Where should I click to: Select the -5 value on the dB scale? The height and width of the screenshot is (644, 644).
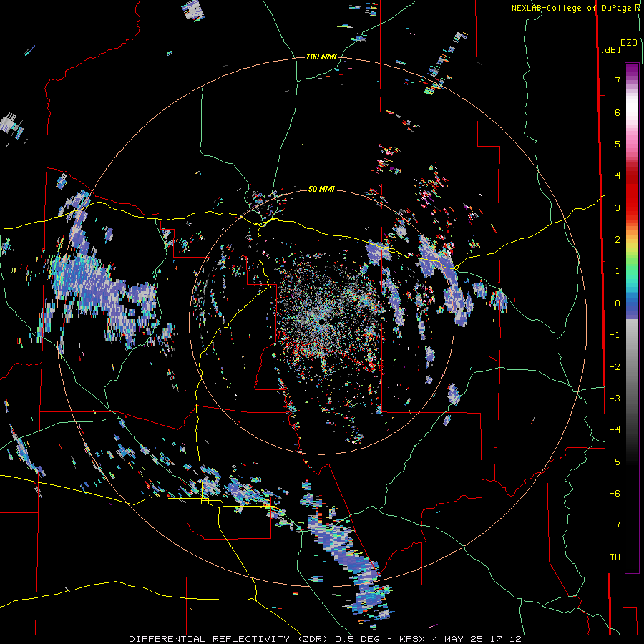(x=615, y=462)
